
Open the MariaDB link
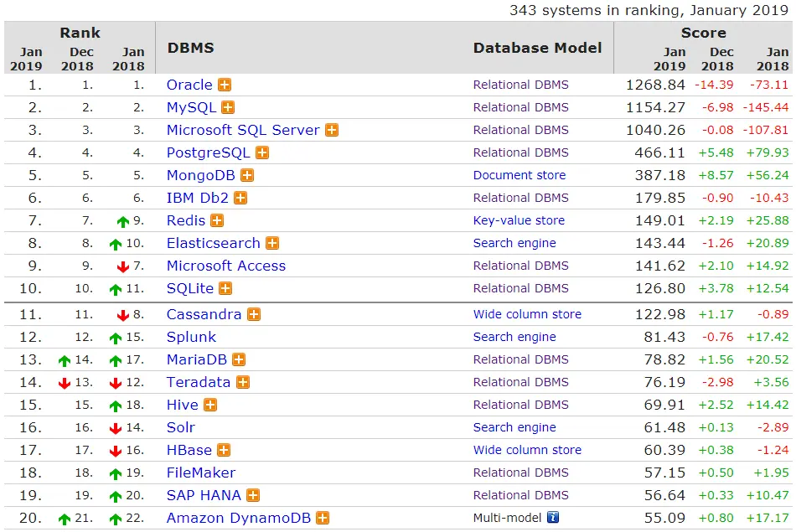[x=196, y=360]
